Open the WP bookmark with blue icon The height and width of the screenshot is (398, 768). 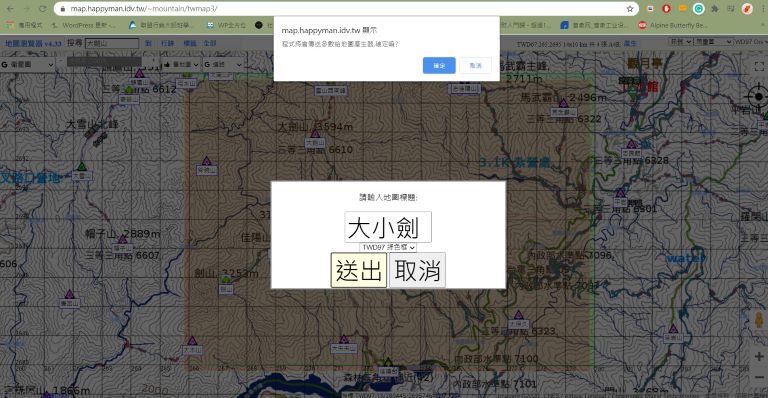tap(226, 25)
